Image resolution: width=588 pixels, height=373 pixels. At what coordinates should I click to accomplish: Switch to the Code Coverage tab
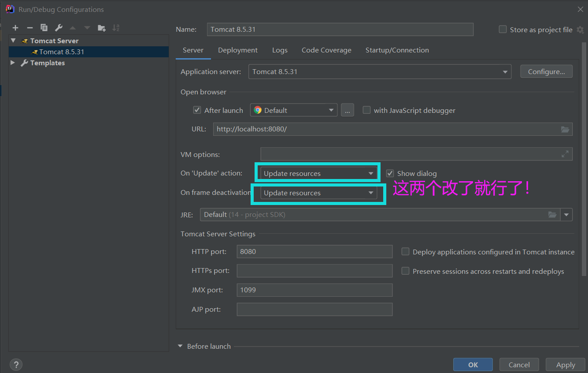pyautogui.click(x=326, y=50)
